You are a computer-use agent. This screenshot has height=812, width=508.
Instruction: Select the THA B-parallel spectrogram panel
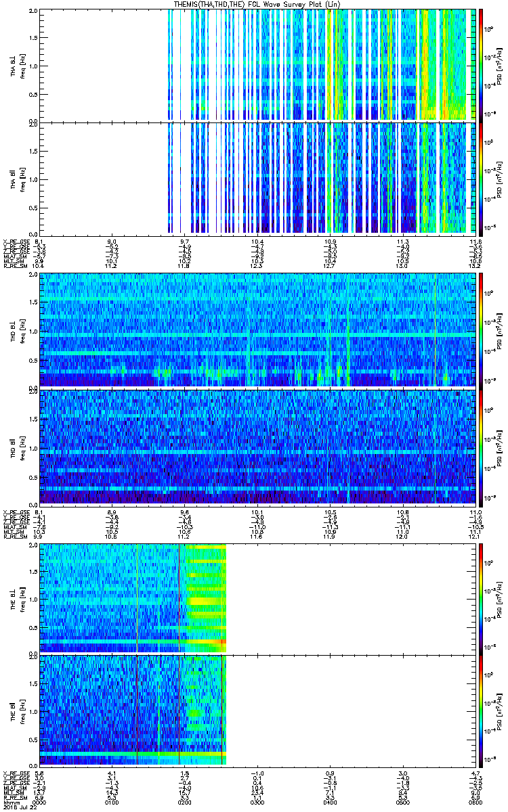pos(257,178)
